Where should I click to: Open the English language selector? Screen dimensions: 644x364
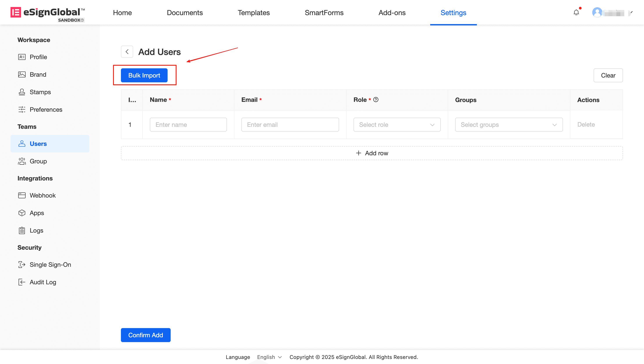(269, 357)
